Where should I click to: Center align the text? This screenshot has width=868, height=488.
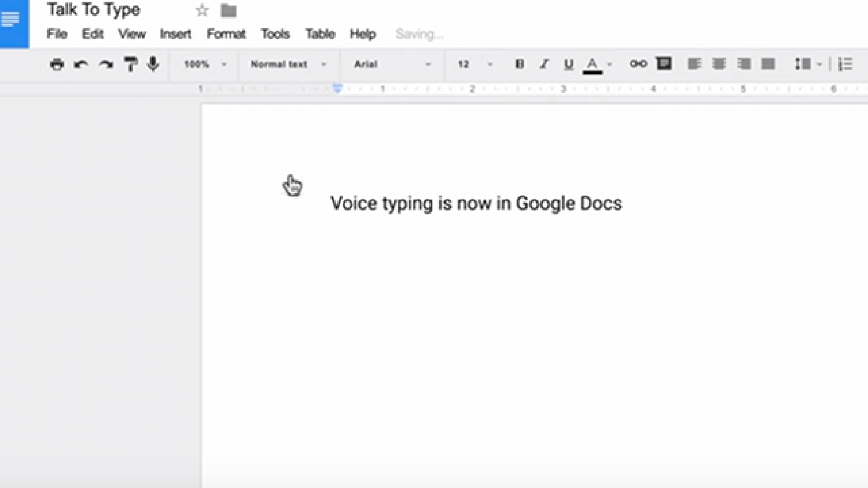point(719,64)
